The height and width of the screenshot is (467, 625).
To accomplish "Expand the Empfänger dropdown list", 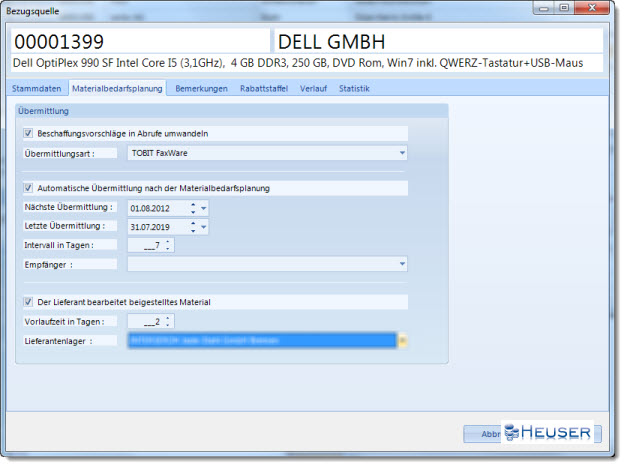I will point(402,264).
